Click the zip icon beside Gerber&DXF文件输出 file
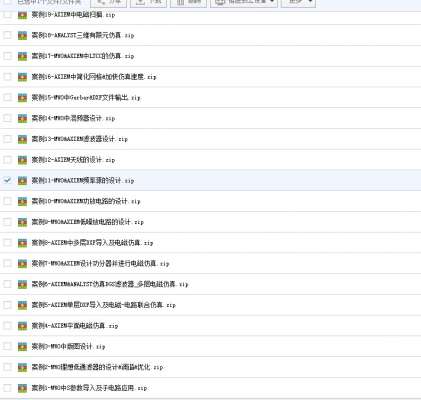This screenshot has height=400, width=421. pyautogui.click(x=22, y=98)
